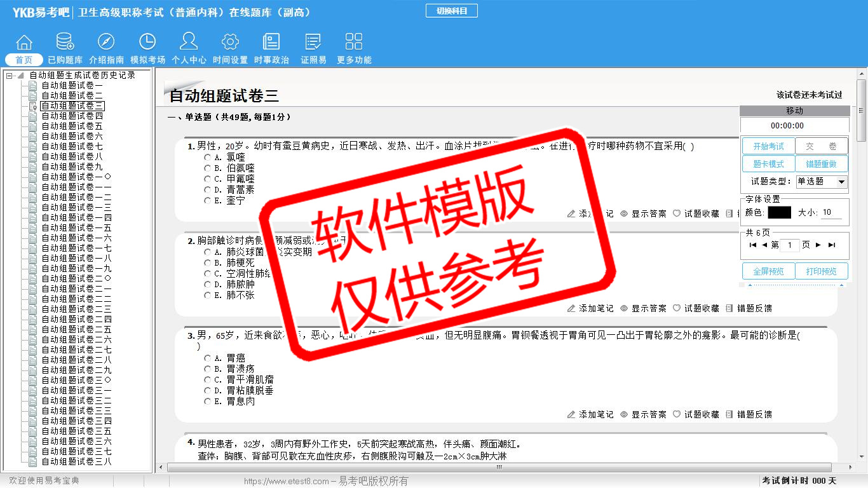Click the font size input field

(831, 213)
